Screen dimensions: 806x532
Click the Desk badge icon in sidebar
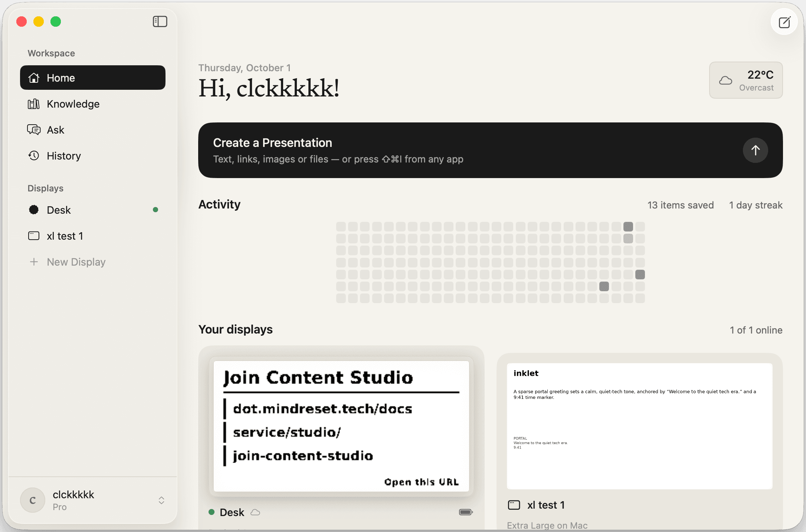pyautogui.click(x=34, y=210)
